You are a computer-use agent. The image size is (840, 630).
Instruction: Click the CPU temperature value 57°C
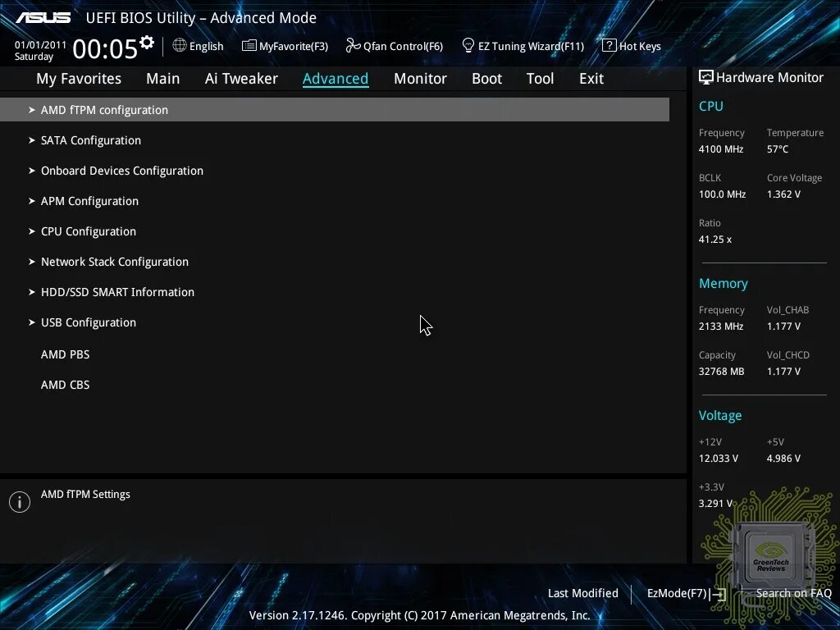point(778,149)
